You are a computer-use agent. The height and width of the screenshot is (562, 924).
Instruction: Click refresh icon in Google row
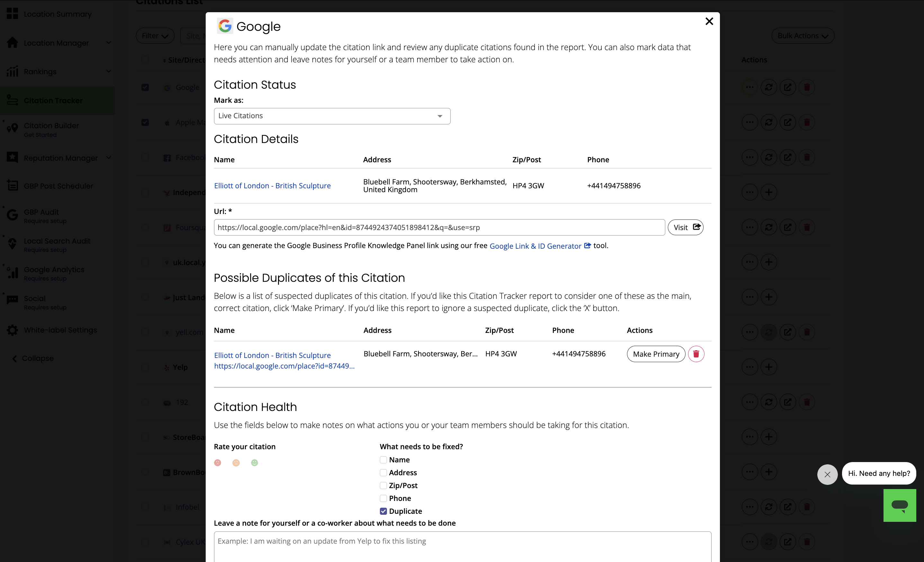(x=769, y=87)
